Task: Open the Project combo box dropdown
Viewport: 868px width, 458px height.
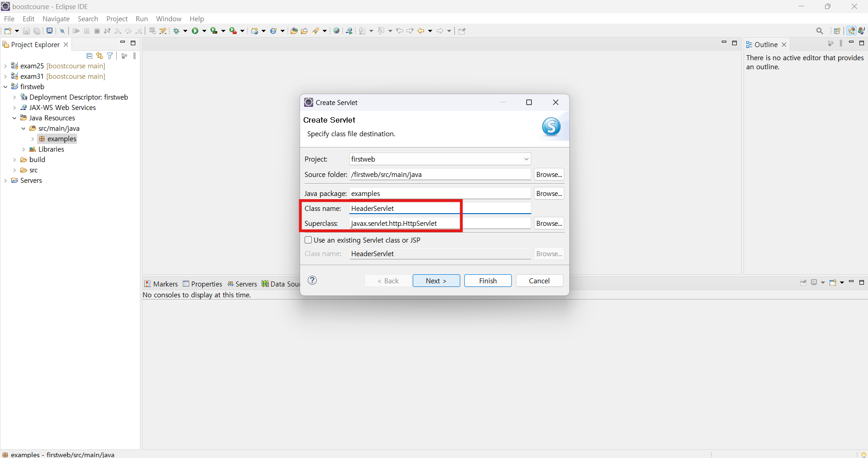Action: (526, 159)
